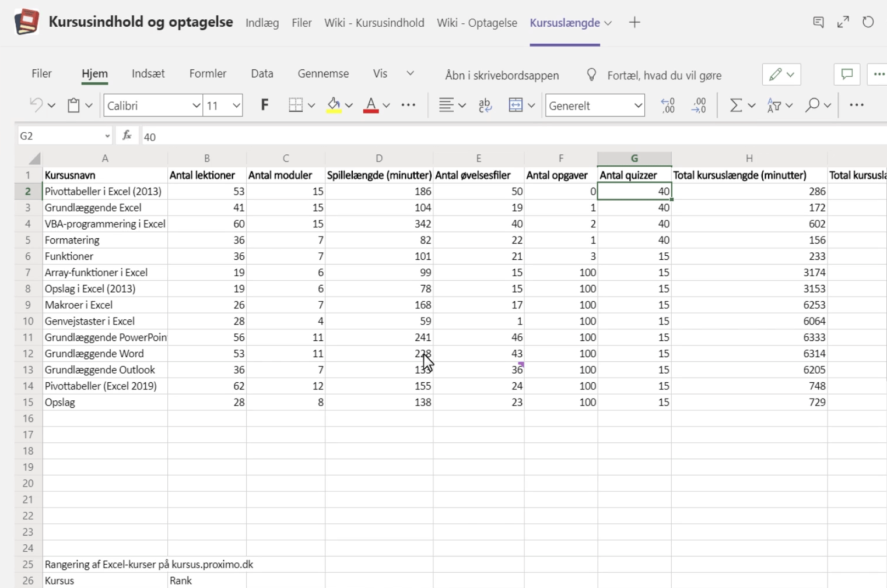This screenshot has height=588, width=887.
Task: Click the AutoSum sigma icon
Action: point(736,105)
